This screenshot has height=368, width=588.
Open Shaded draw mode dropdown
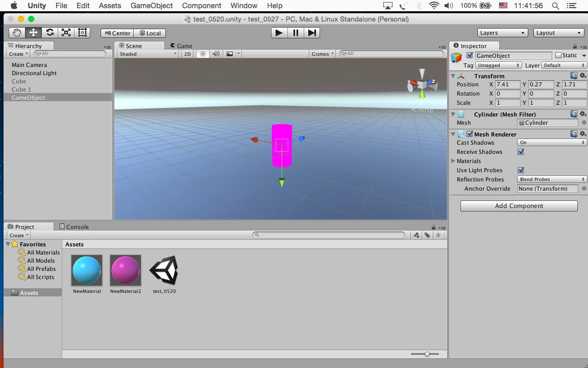(x=148, y=54)
